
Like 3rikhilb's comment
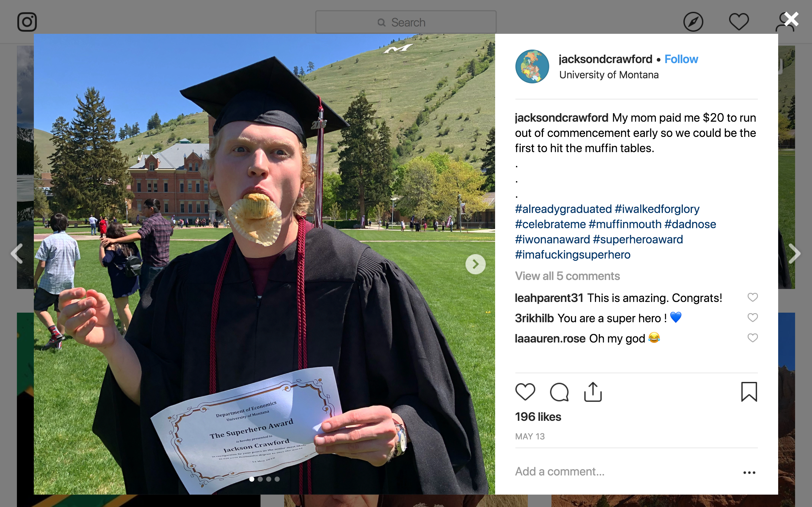tap(753, 317)
